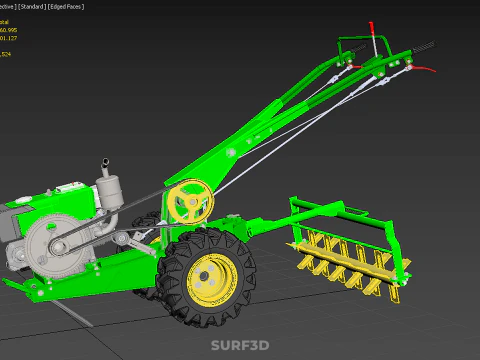Open the [Standard] viewport shading menu
This screenshot has height=360, width=480.
(x=32, y=7)
